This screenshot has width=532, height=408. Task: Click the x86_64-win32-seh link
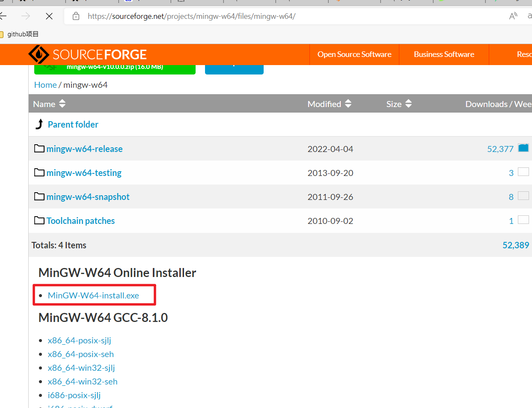pyautogui.click(x=83, y=381)
